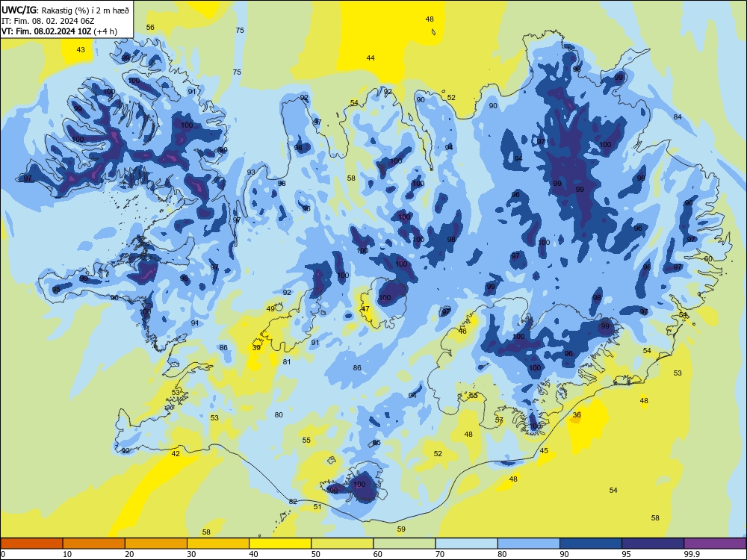Click the 50–60 pale yellow legend swatch
Image resolution: width=747 pixels, height=560 pixels.
[x=342, y=544]
